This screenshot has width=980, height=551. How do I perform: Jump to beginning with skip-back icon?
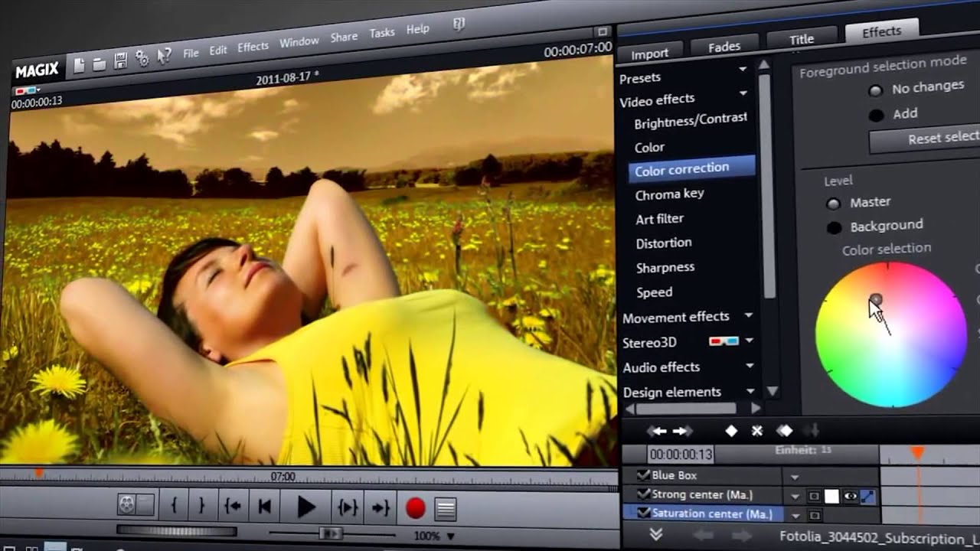pyautogui.click(x=264, y=506)
